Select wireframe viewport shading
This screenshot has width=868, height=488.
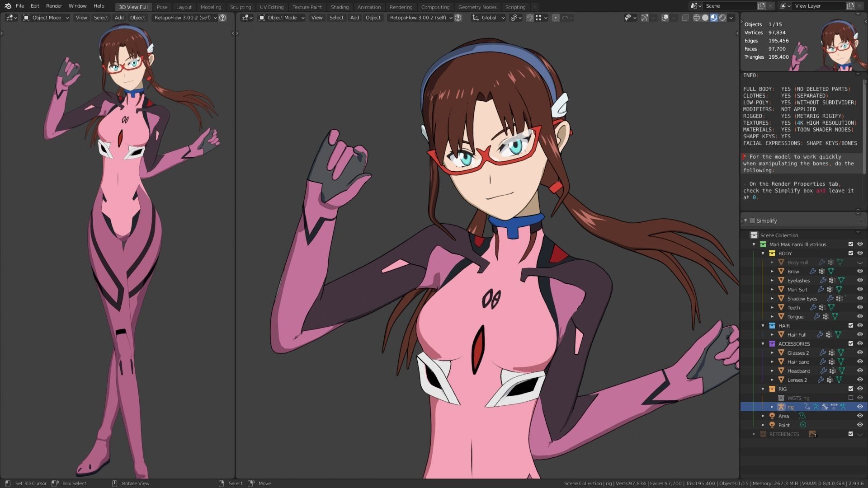point(697,18)
